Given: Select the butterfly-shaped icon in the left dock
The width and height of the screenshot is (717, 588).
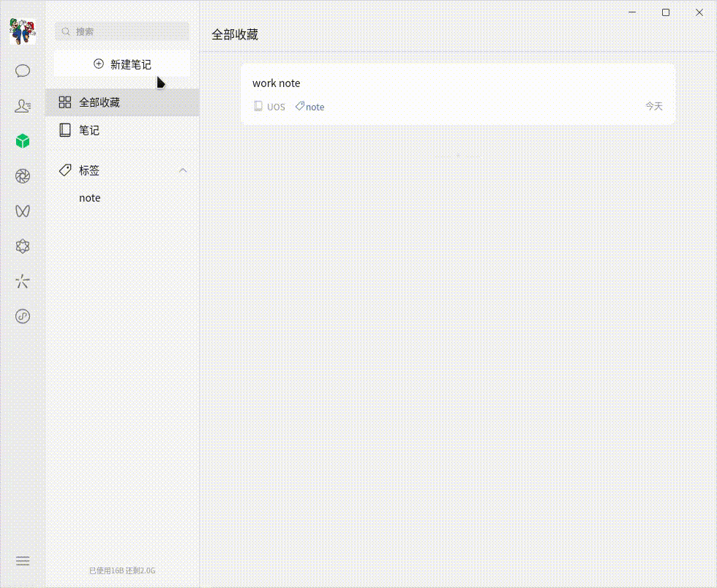Looking at the screenshot, I should 23,211.
